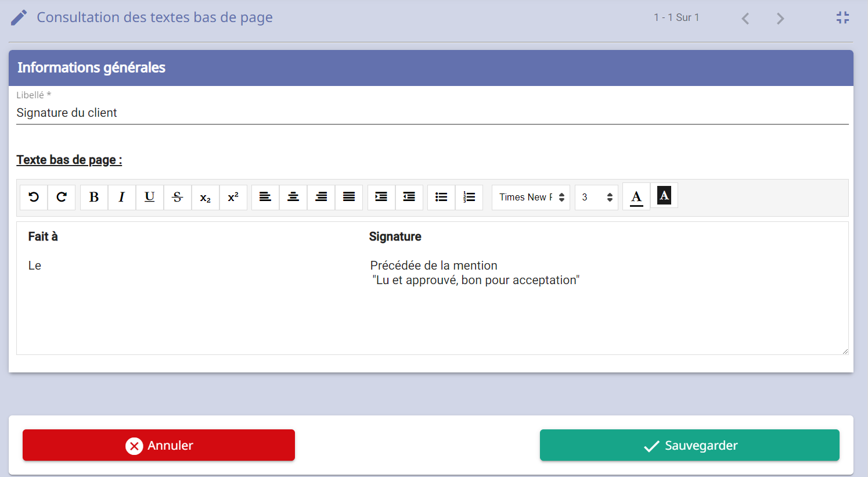Toggle bold formatting
868x477 pixels.
[94, 197]
